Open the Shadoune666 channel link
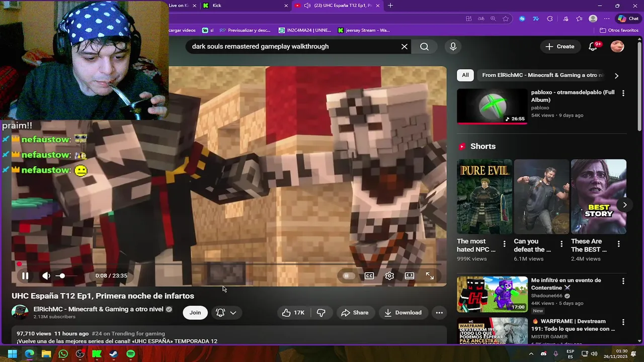644x362 pixels. [x=547, y=296]
